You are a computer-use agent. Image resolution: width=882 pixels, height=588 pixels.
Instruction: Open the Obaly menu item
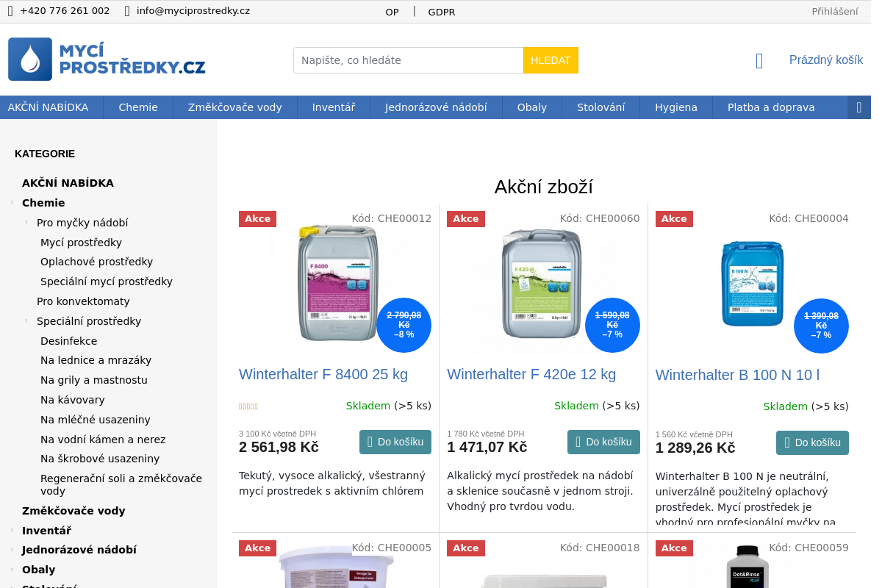coord(532,107)
